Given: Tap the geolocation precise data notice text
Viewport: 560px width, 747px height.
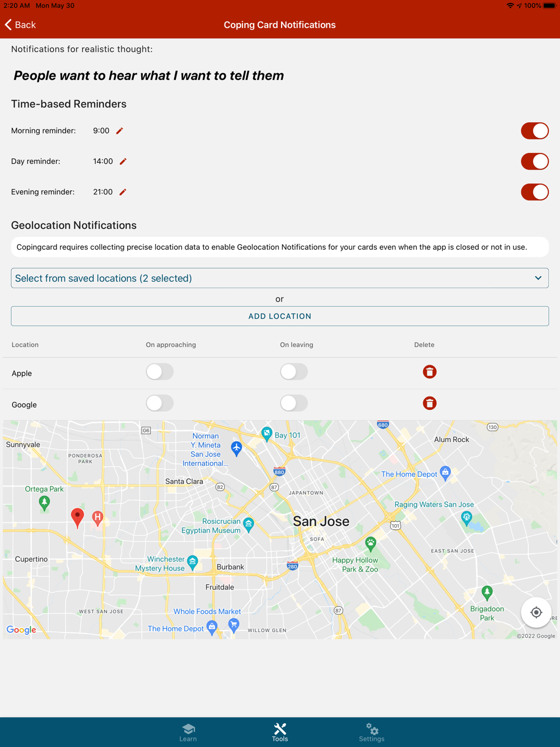Looking at the screenshot, I should pos(272,247).
